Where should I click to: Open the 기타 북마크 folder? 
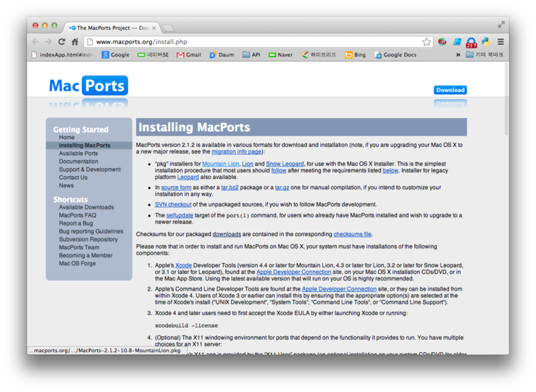pyautogui.click(x=485, y=55)
